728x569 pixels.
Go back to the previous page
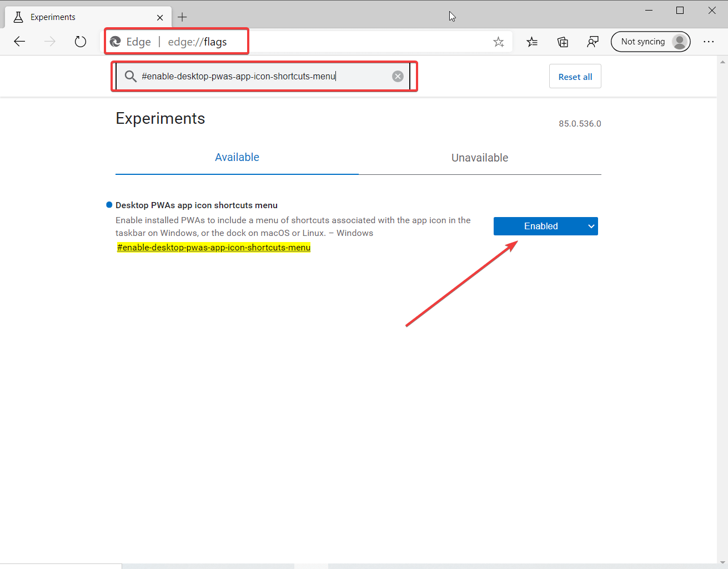pos(19,42)
